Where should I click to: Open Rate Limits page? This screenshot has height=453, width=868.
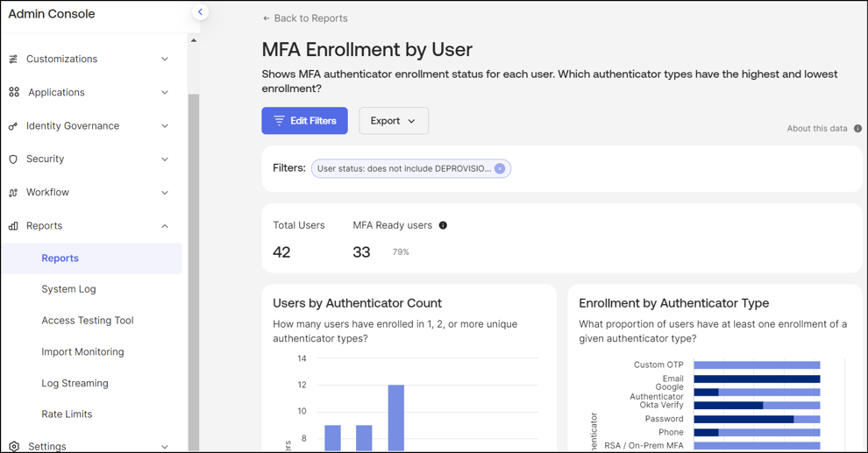point(67,414)
